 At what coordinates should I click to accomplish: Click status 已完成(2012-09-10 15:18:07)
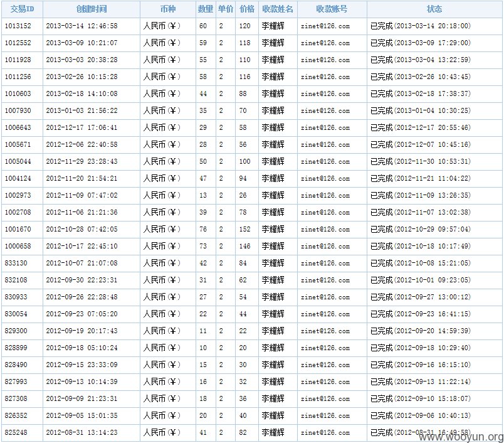[421, 398]
